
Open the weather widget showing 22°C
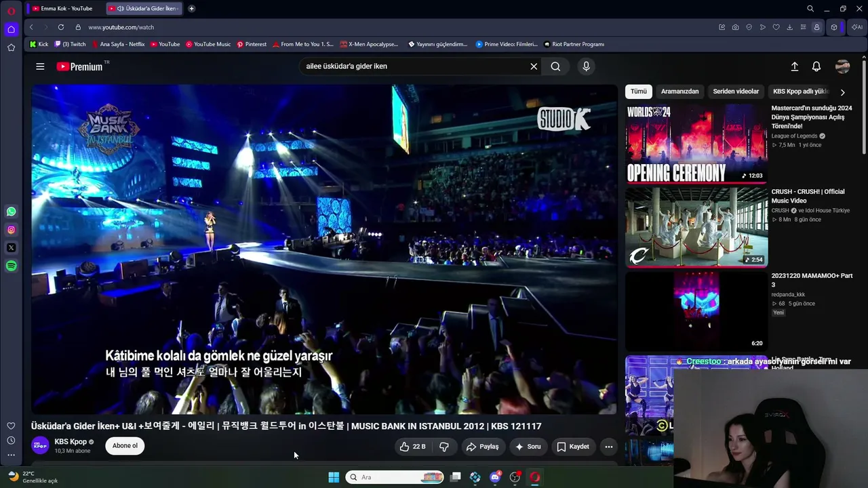[x=33, y=477]
